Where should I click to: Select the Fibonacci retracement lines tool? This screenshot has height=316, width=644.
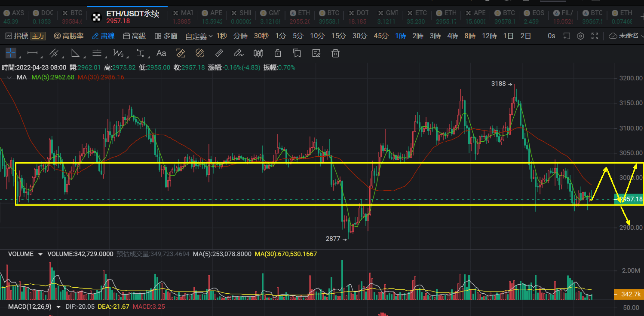97,53
